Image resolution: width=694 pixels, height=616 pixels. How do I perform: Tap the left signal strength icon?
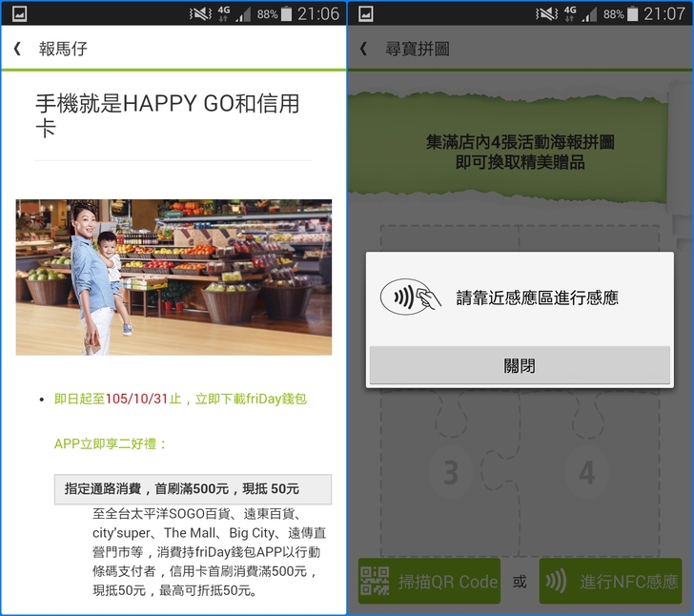243,15
